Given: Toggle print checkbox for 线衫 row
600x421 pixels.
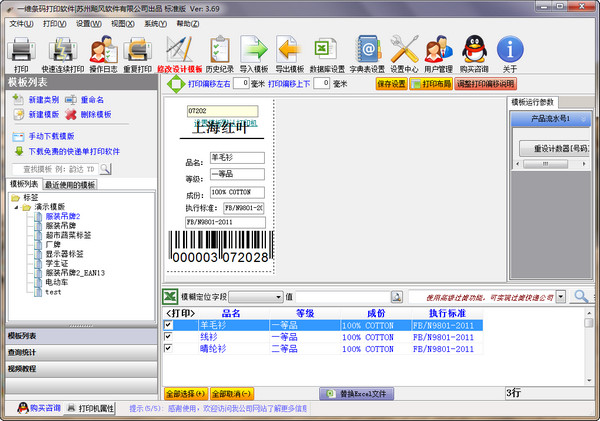Looking at the screenshot, I should (168, 336).
